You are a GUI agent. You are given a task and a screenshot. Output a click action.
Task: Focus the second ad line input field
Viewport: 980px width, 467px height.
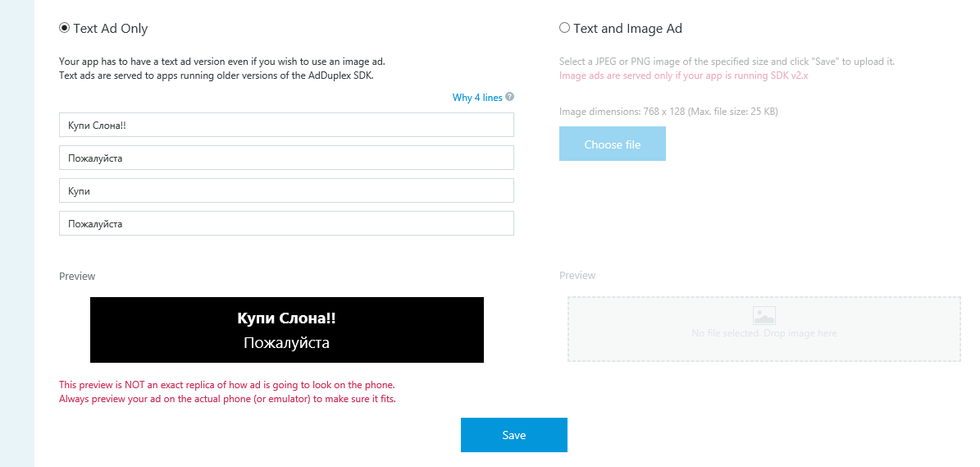coord(286,158)
